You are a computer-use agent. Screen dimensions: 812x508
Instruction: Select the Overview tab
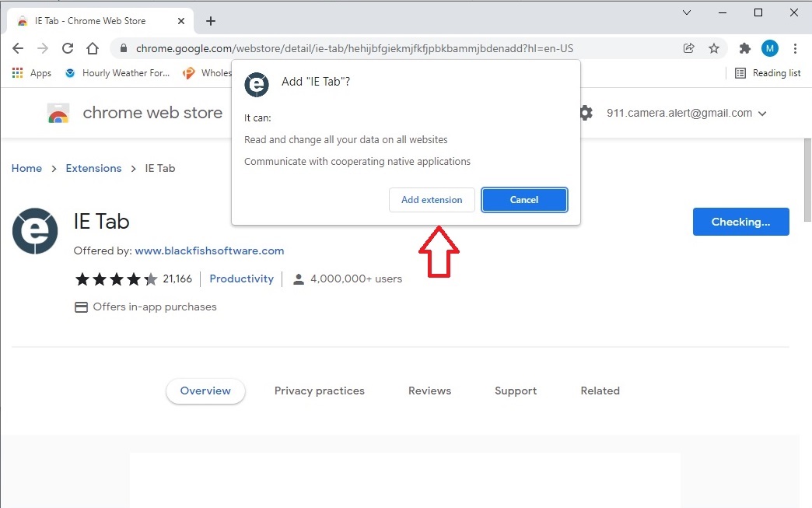click(x=205, y=391)
